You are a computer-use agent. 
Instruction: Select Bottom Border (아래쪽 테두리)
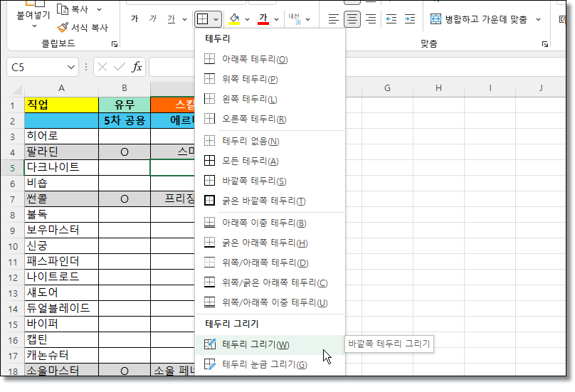[270, 59]
